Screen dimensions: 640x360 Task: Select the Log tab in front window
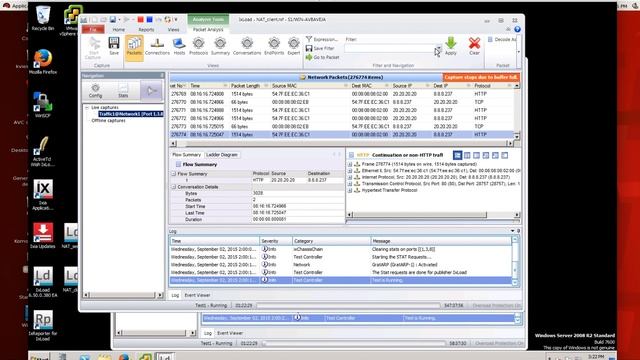(175, 295)
